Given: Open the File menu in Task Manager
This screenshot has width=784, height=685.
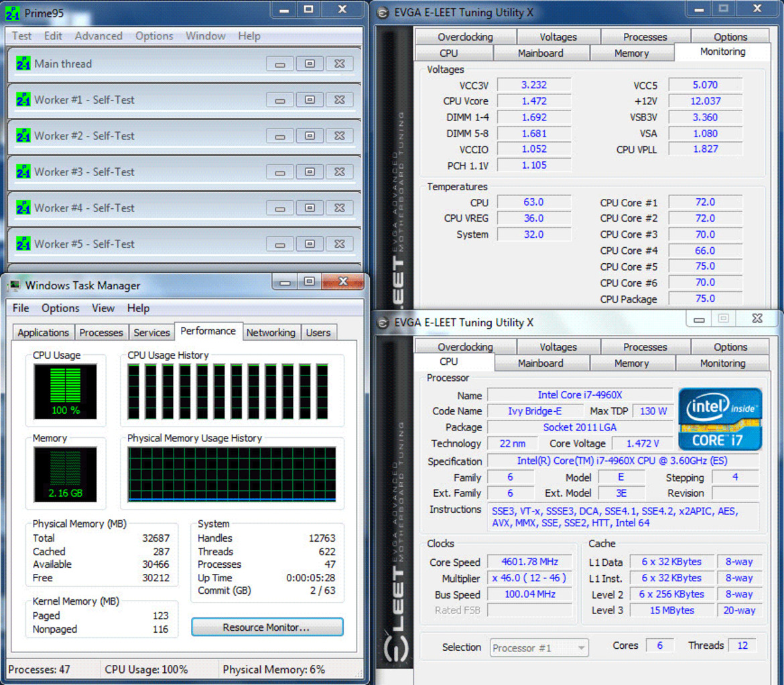Looking at the screenshot, I should tap(21, 308).
